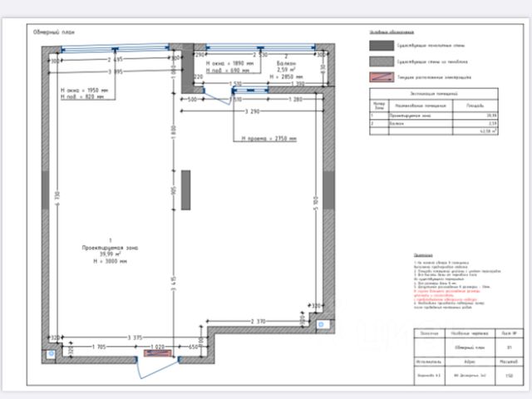
Task: Select the '5 100' vertical dimension on right
Action: pyautogui.click(x=316, y=203)
